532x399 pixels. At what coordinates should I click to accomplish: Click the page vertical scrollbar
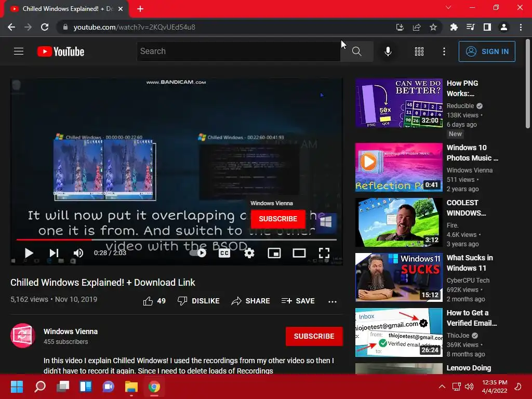[528, 84]
